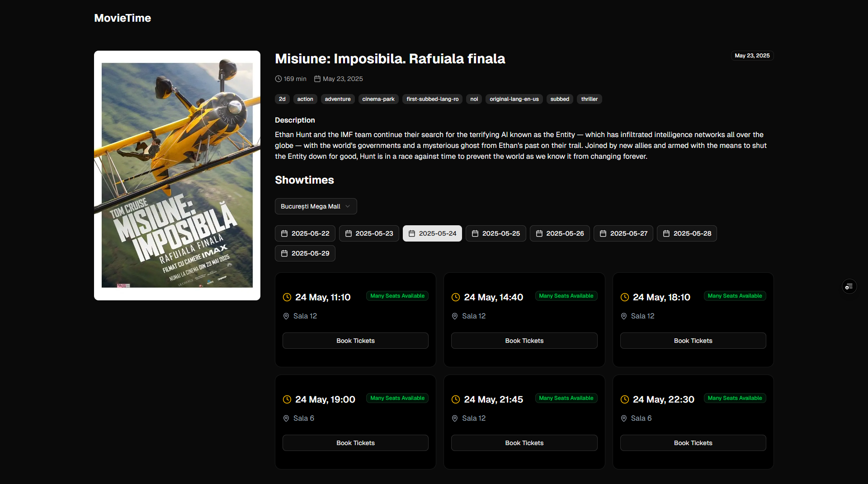Click the Showtimes heading

pyautogui.click(x=304, y=180)
